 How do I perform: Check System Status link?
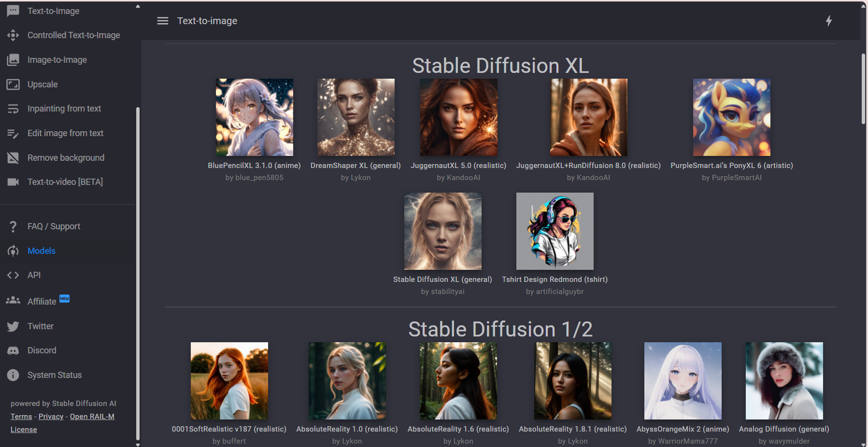coord(55,375)
